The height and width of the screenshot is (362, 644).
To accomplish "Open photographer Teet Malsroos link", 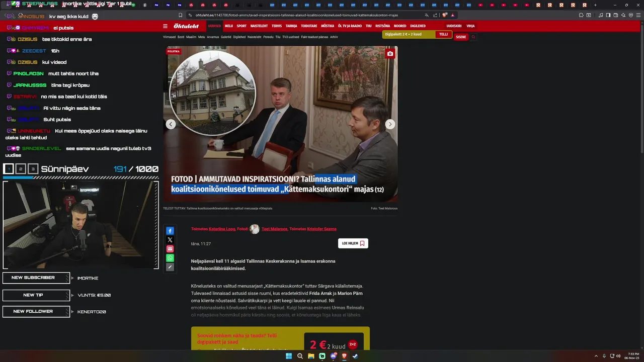I will coord(275,229).
